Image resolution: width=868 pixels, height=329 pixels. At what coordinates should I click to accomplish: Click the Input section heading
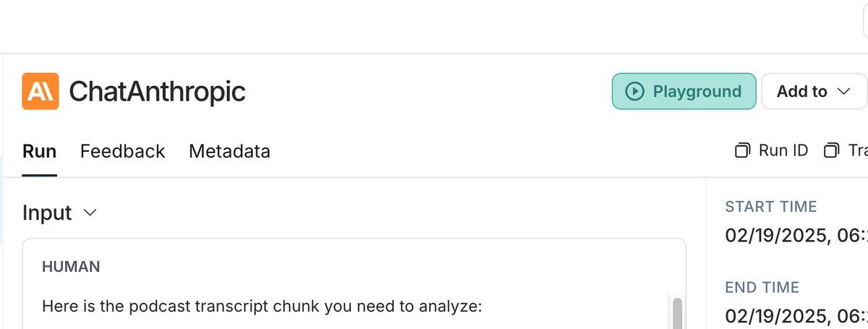click(47, 213)
